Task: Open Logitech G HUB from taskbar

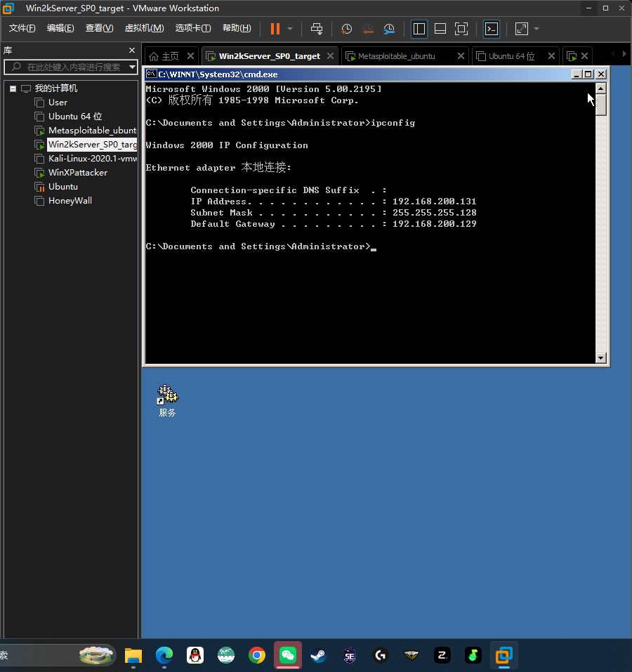Action: pyautogui.click(x=380, y=655)
